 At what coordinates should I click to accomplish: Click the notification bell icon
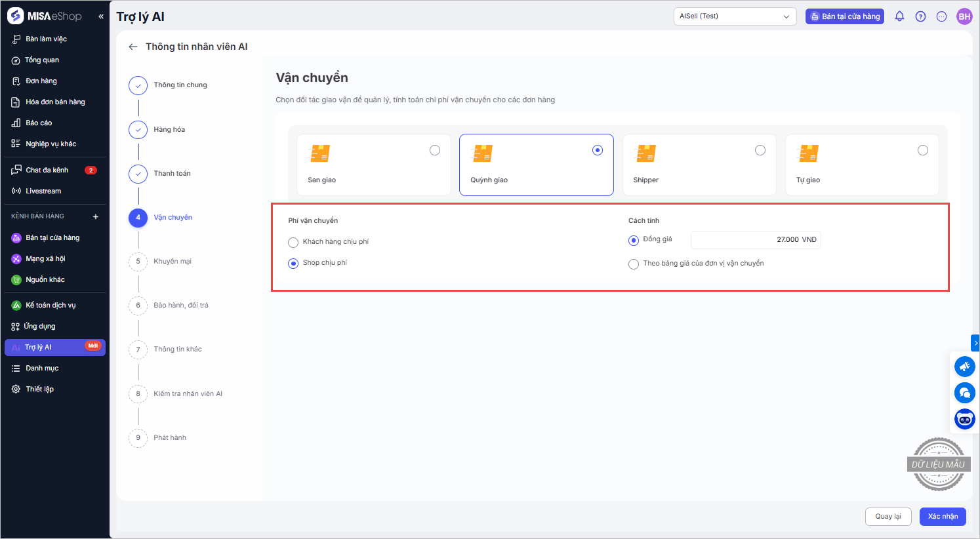point(899,16)
